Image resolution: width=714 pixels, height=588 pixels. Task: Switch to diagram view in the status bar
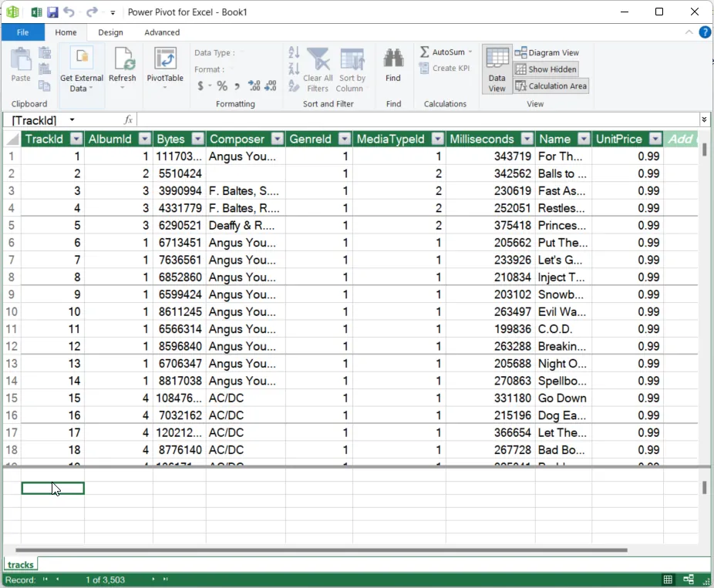point(689,580)
